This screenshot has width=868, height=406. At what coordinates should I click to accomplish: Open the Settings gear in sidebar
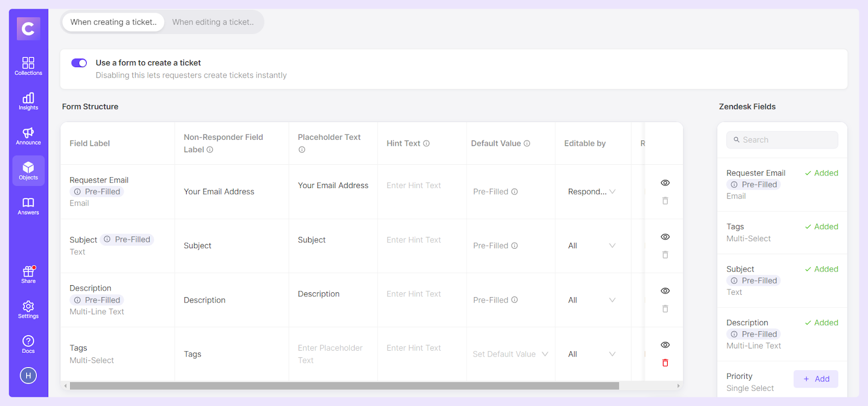tap(28, 310)
